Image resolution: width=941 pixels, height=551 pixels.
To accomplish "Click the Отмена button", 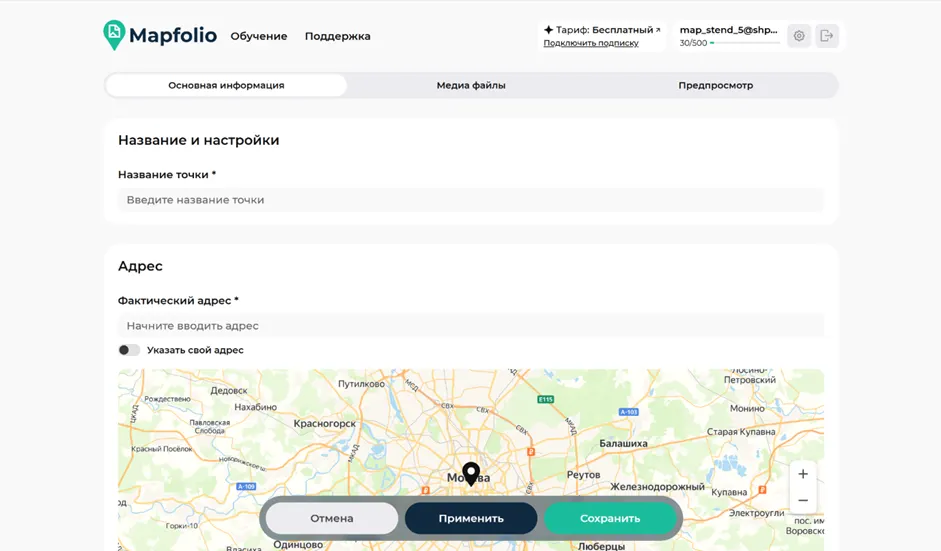I will click(x=332, y=518).
